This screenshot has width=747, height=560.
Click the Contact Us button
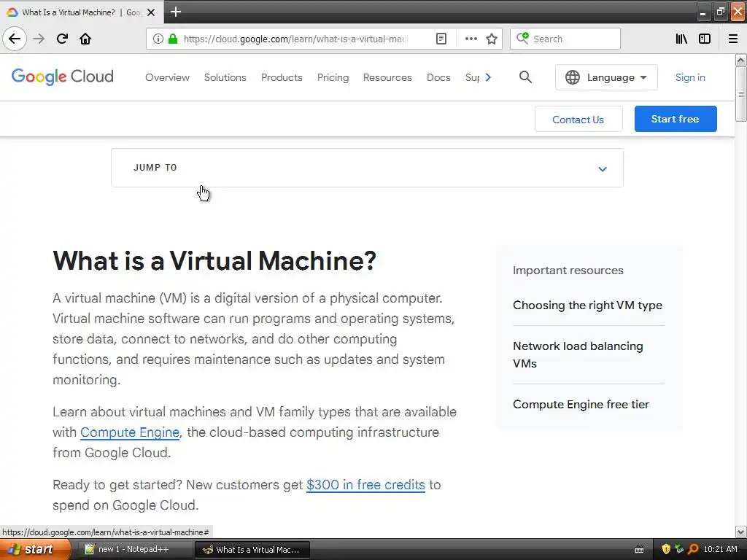tap(578, 119)
